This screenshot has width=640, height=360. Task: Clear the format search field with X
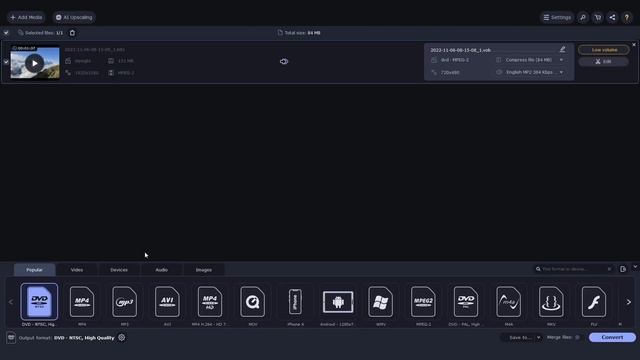coord(609,269)
